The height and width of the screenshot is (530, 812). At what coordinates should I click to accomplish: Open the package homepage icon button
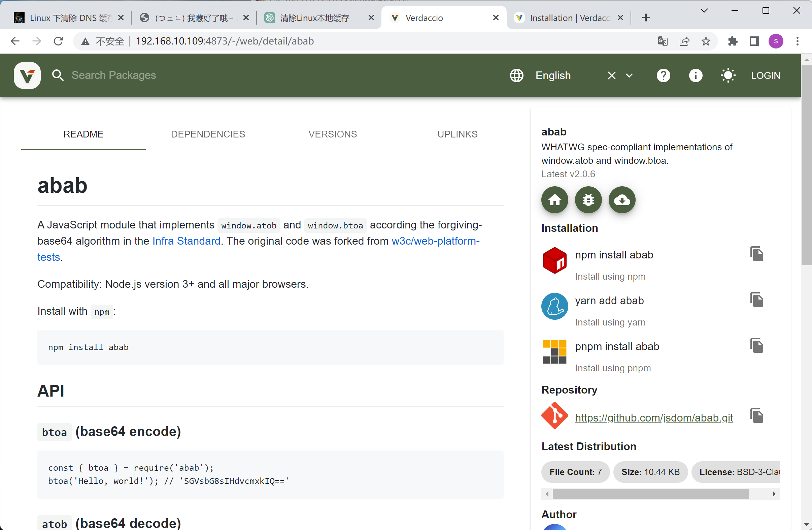554,200
